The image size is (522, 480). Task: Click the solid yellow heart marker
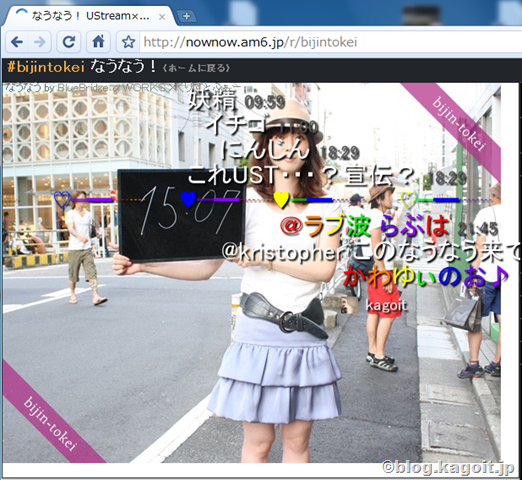coord(281,199)
